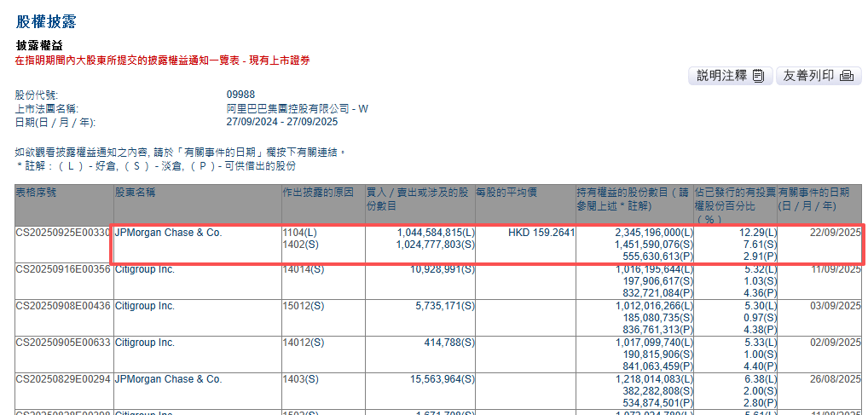Click disclosure reason code 14012(S)
Viewport: 868px width, 415px height.
click(x=303, y=343)
